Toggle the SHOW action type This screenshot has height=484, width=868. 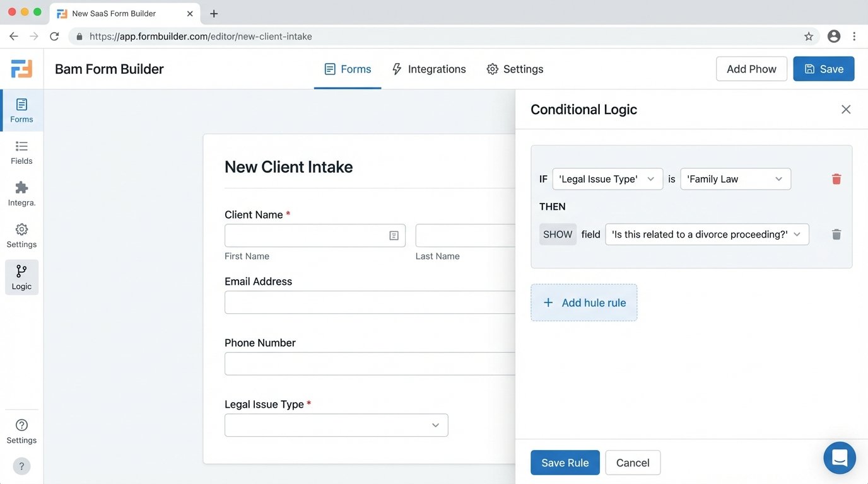point(558,234)
